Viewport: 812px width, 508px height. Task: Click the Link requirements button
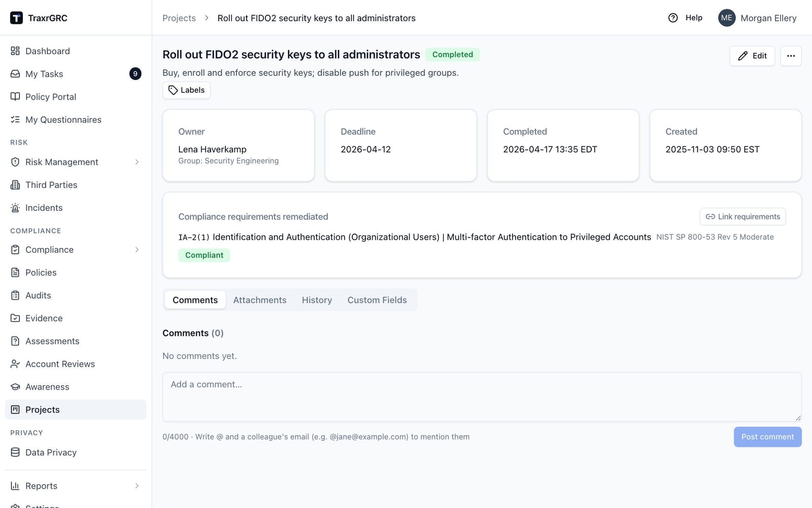tap(742, 217)
